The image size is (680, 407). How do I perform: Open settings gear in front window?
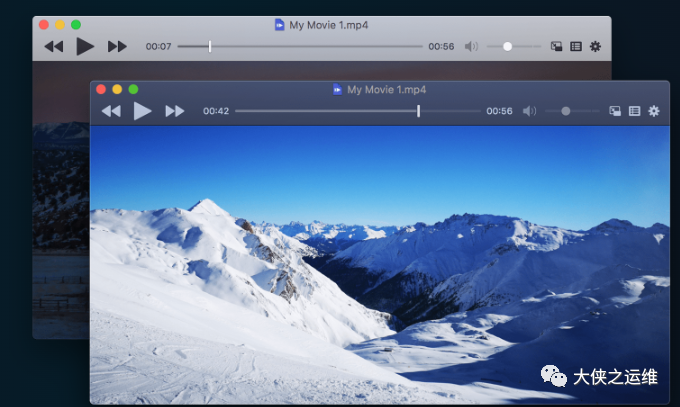(654, 111)
